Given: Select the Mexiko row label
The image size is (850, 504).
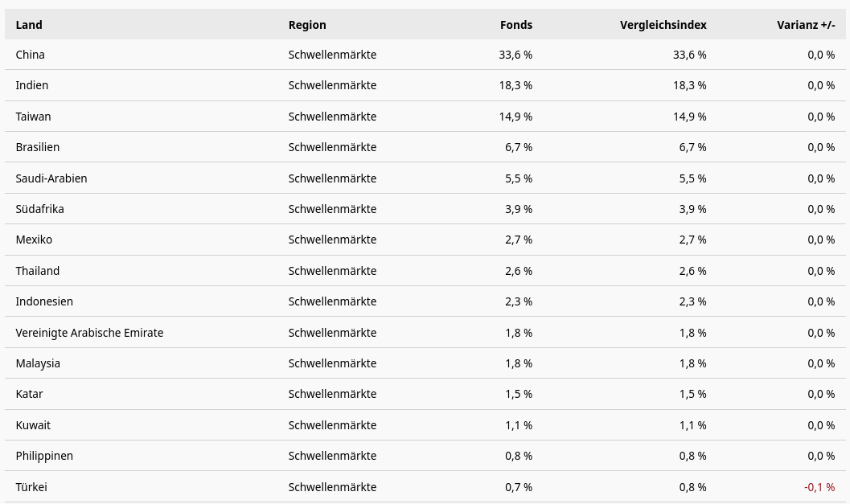Looking at the screenshot, I should pos(34,240).
